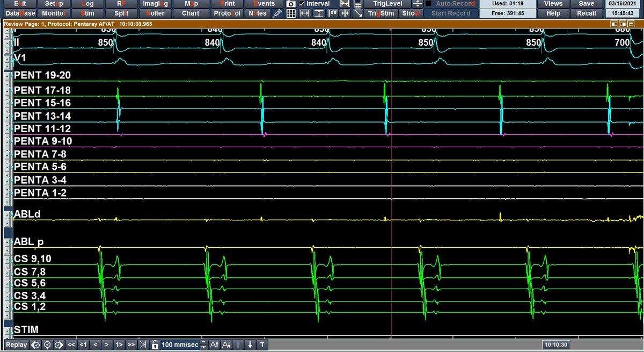The image size is (644, 352).
Task: Click the Show button
Action: click(x=411, y=13)
